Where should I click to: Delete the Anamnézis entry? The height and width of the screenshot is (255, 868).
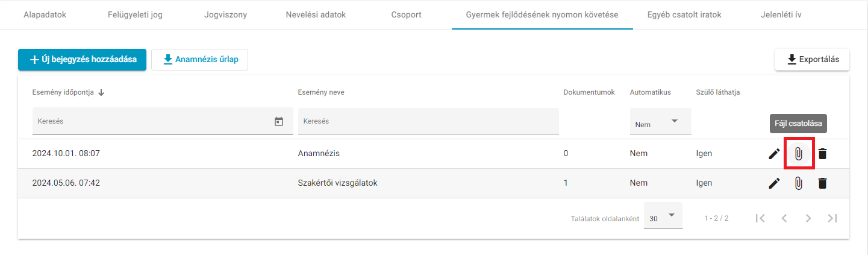[823, 154]
